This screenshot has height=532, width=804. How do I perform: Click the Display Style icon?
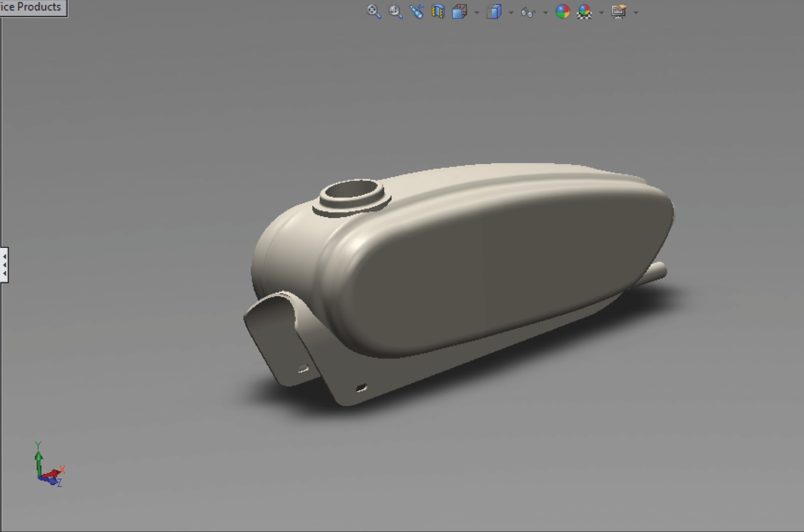(493, 12)
